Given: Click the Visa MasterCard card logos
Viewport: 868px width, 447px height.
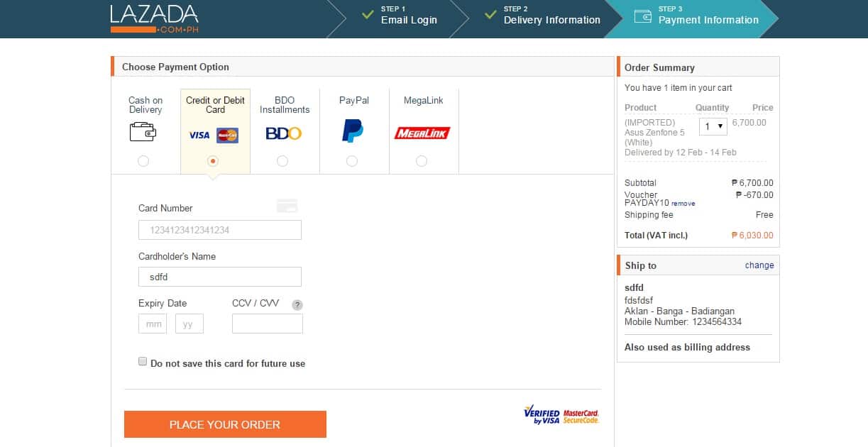Looking at the screenshot, I should (214, 135).
